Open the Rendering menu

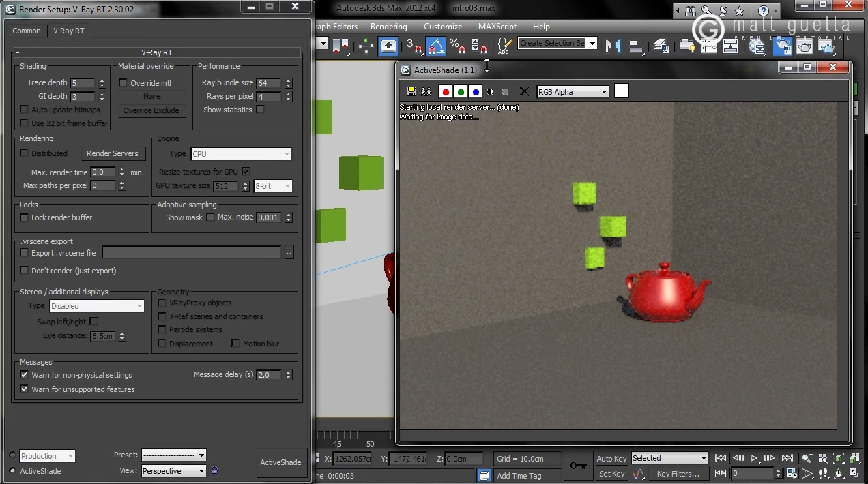[388, 27]
